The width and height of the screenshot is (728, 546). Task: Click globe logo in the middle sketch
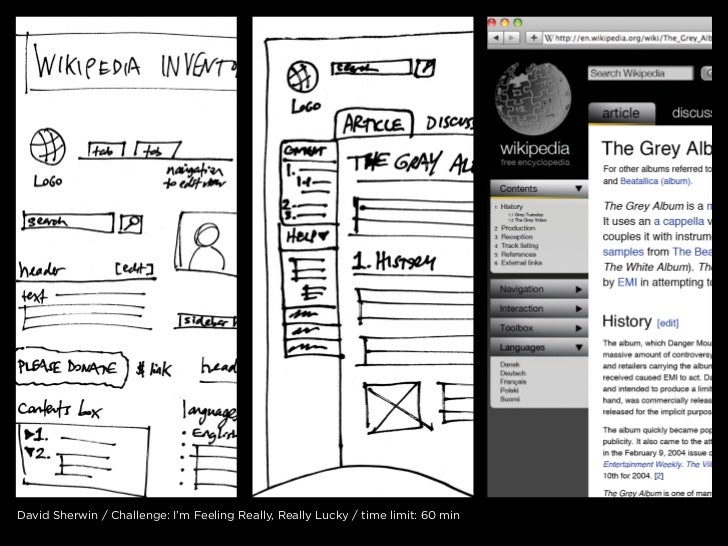pos(302,76)
